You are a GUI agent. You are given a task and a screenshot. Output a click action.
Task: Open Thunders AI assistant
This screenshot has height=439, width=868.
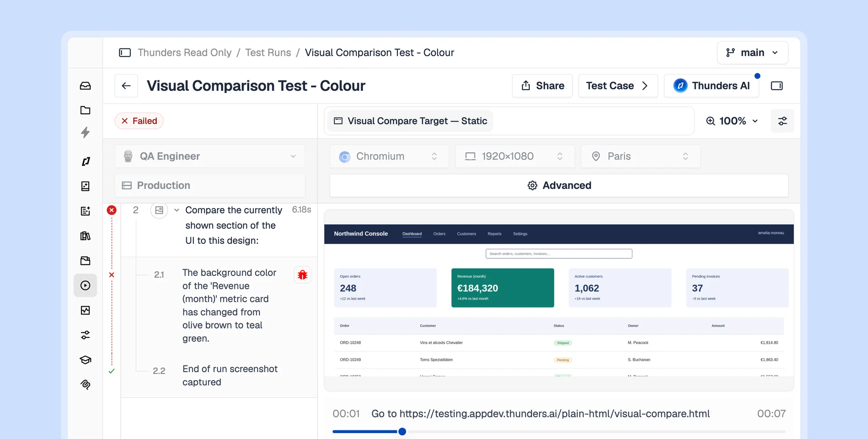click(712, 86)
